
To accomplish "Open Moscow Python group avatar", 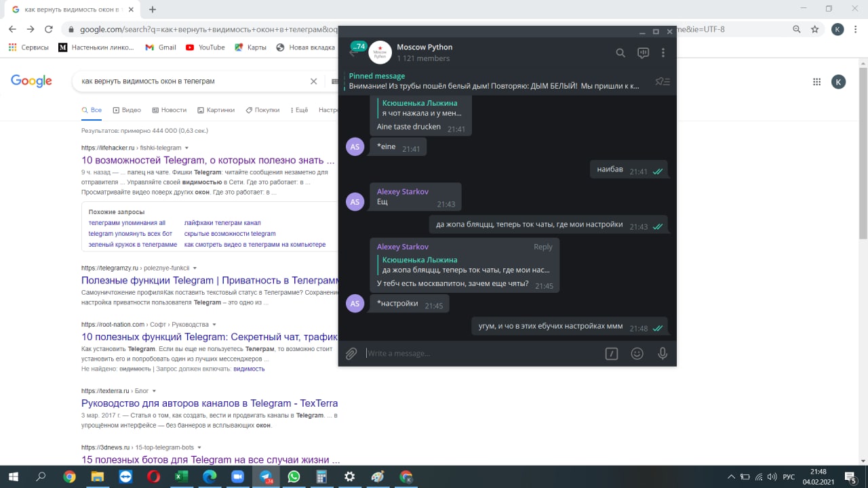I will coord(380,52).
